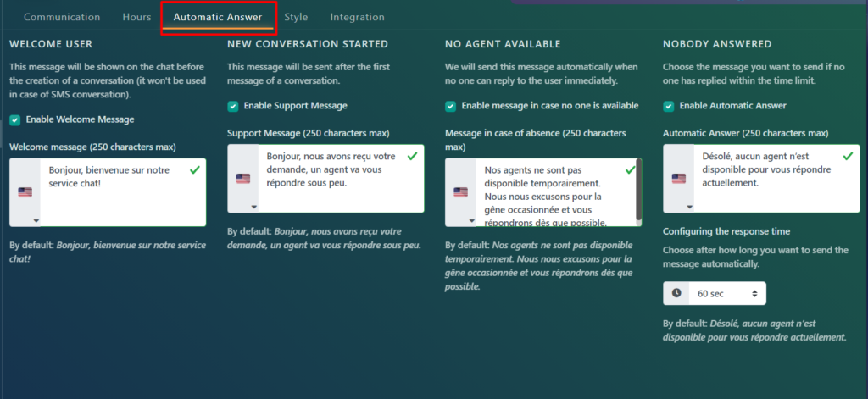Click the flag icon in absence message box

(x=460, y=192)
